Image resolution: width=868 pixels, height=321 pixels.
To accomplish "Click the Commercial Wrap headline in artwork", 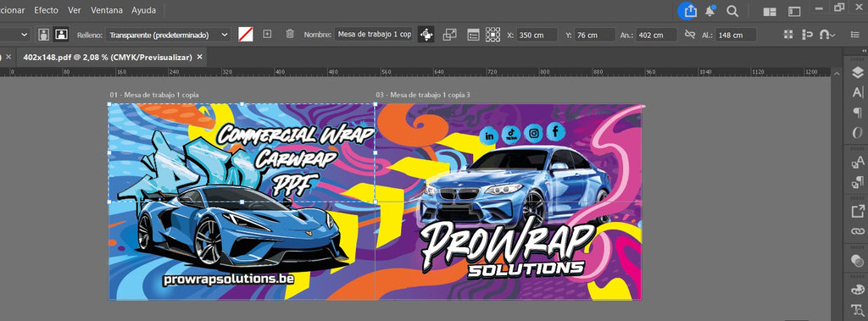I will [x=295, y=135].
